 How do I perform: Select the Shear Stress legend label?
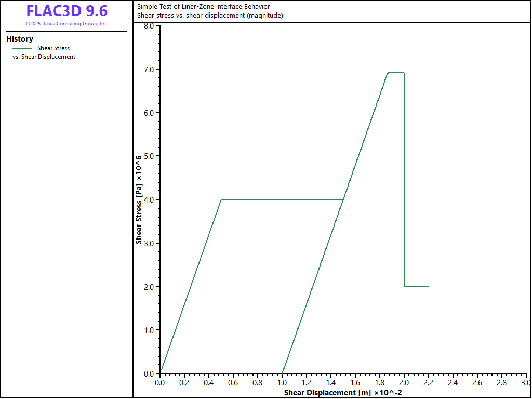pos(54,48)
